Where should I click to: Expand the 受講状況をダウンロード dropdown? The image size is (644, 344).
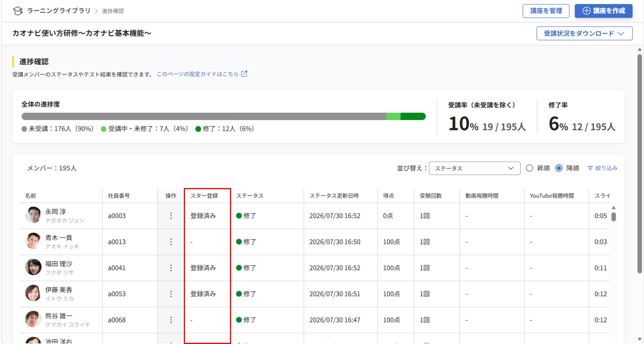(584, 33)
